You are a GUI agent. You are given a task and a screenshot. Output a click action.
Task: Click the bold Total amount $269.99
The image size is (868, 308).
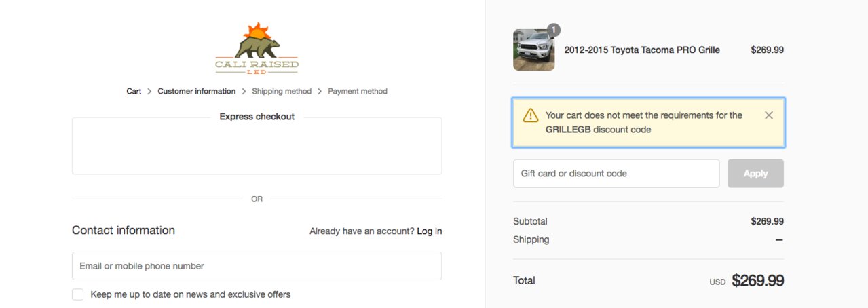point(757,281)
